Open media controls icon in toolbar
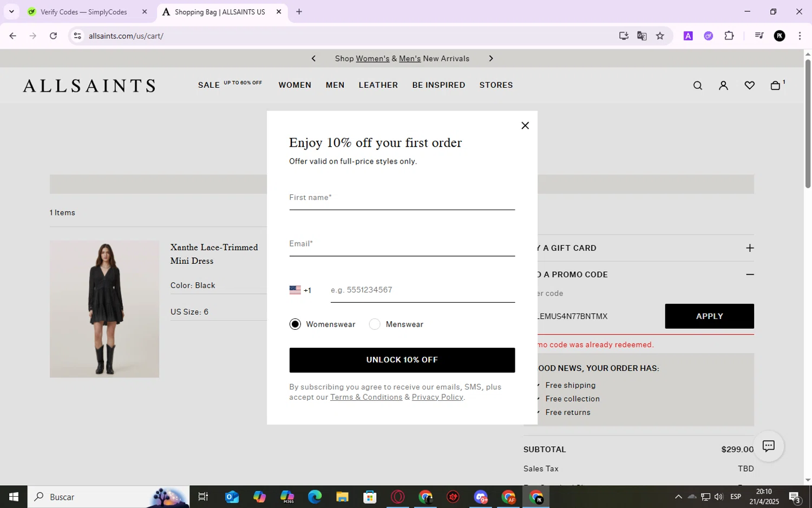 click(759, 36)
